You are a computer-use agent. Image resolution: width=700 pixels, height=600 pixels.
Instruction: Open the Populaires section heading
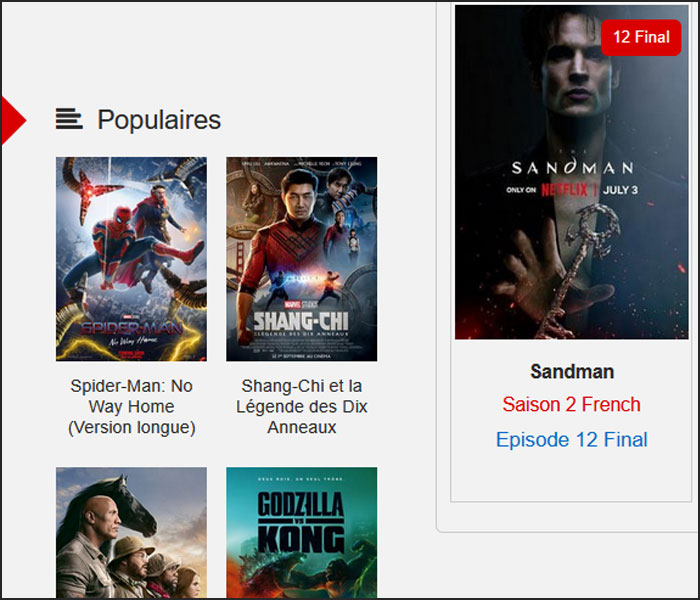159,120
